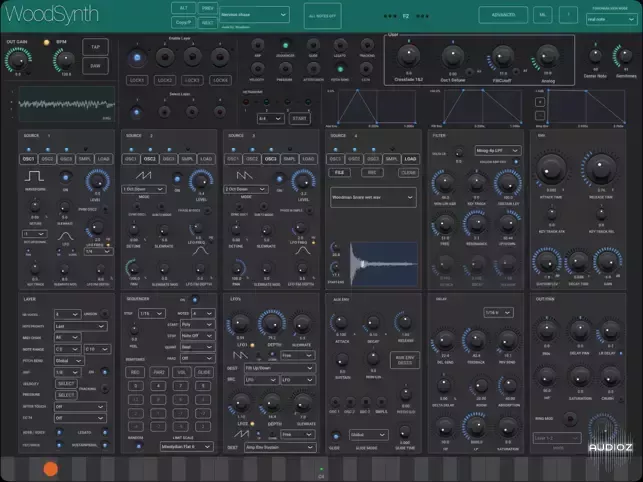This screenshot has height=482, width=643.
Task: Click the ADVANCED button in header
Action: pos(503,15)
